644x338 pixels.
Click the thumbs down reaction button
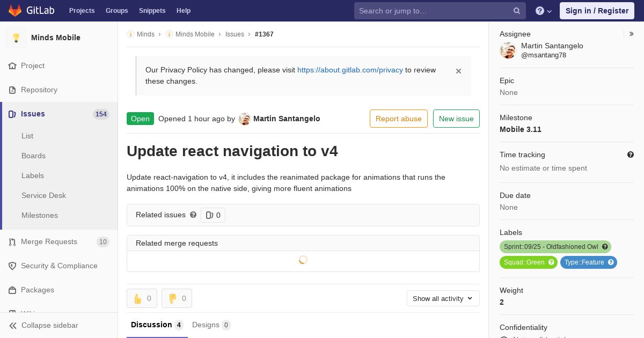177,298
